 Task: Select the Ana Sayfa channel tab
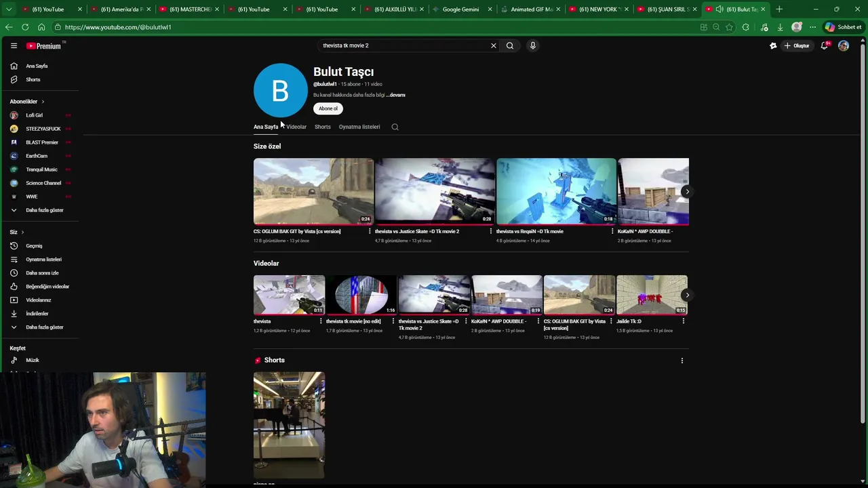point(265,127)
